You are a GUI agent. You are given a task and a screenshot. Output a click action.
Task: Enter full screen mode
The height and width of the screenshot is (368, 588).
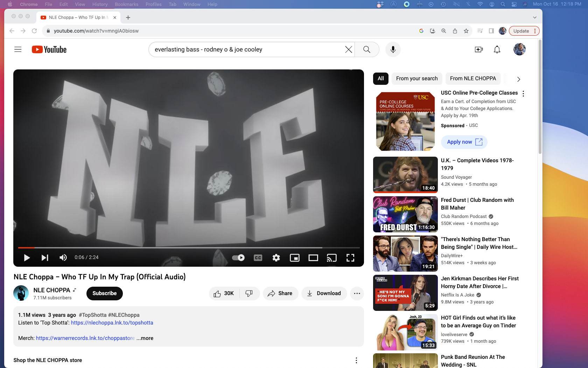tap(350, 258)
